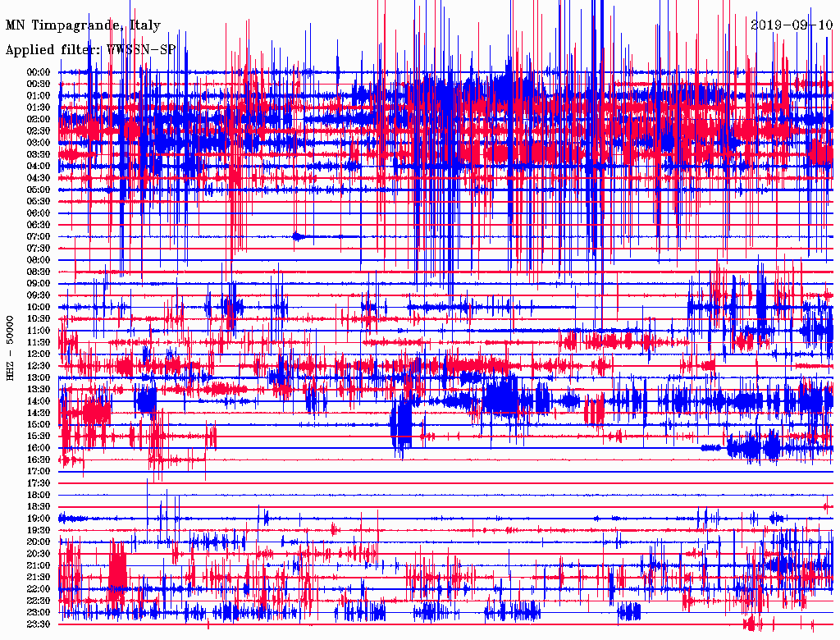Select the 04:00 time label

pyautogui.click(x=39, y=167)
